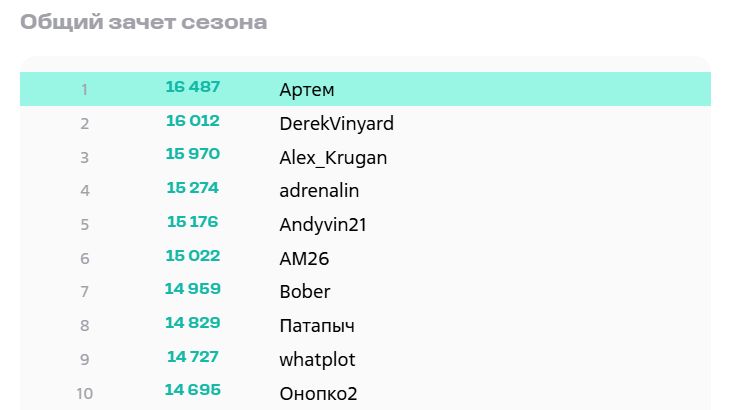Image resolution: width=729 pixels, height=410 pixels.
Task: Click the top score 16 487
Action: click(x=193, y=87)
